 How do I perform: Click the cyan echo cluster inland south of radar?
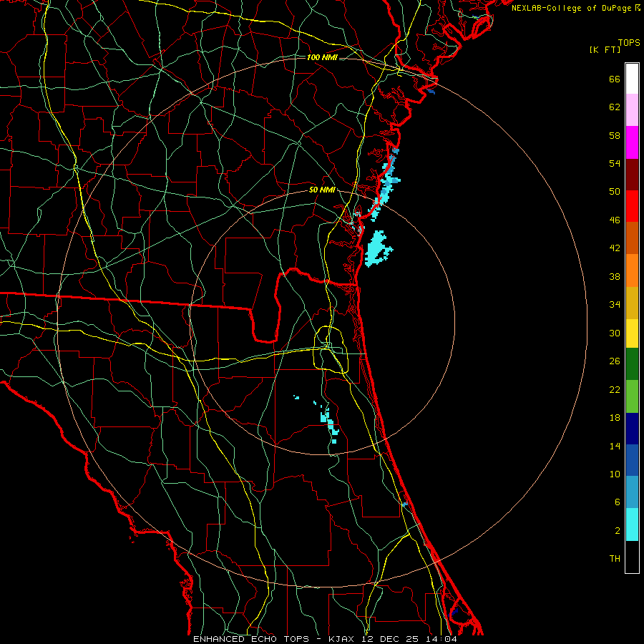(329, 425)
